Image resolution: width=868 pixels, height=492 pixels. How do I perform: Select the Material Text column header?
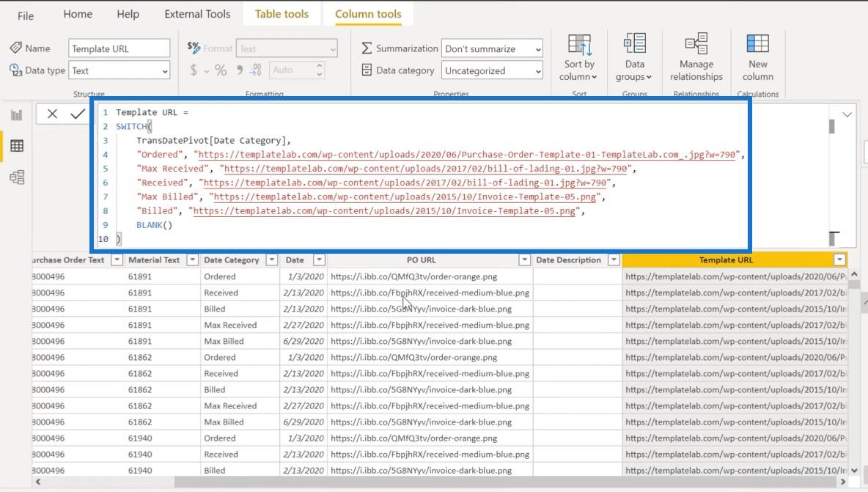pos(154,260)
